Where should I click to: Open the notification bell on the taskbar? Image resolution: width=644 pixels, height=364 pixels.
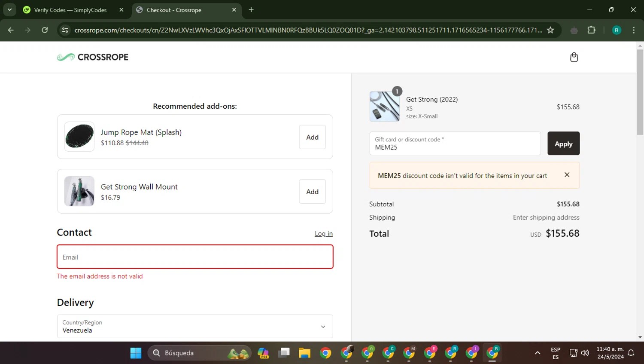coord(631,353)
